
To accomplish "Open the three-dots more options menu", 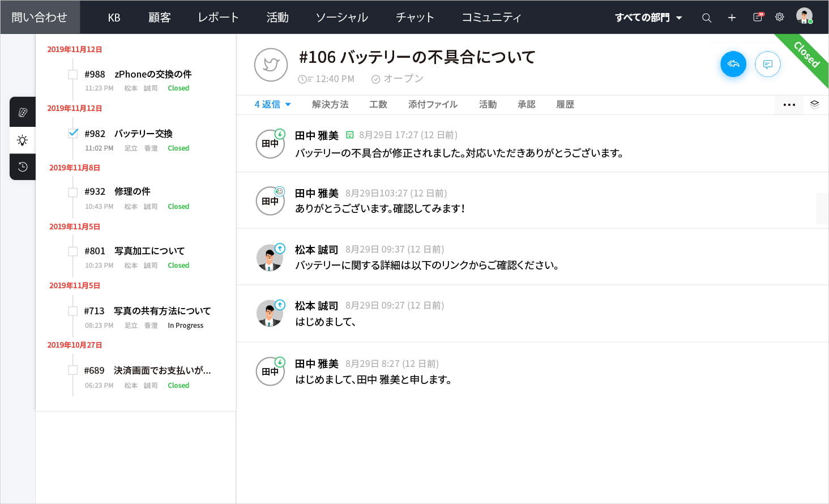I will point(789,105).
